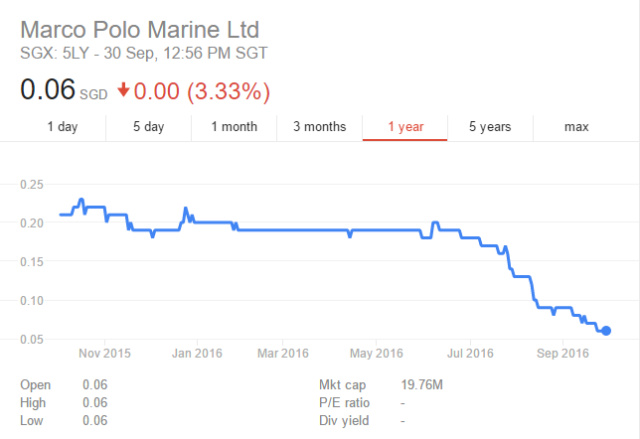Image resolution: width=640 pixels, height=439 pixels.
Task: Click the Jan 2016 axis label
Action: (196, 353)
